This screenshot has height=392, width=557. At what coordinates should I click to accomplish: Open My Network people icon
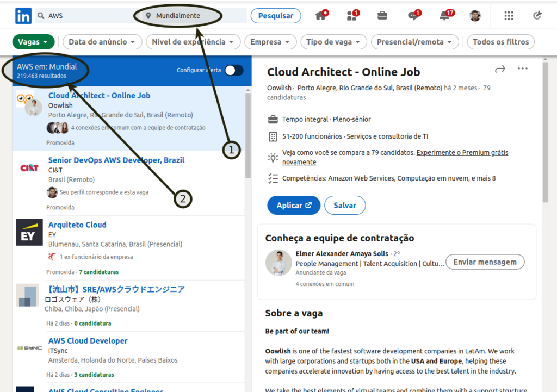click(351, 16)
